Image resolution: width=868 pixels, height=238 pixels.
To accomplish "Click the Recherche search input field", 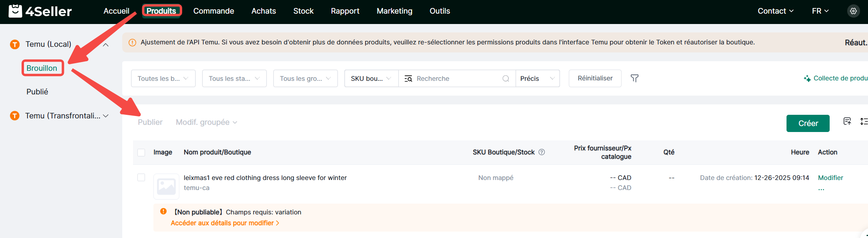I will pos(455,78).
